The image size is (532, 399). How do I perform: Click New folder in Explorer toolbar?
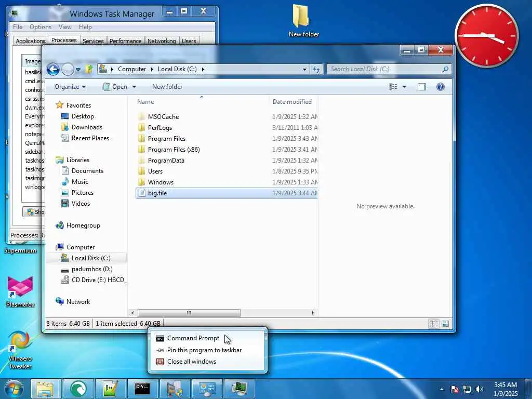[167, 87]
